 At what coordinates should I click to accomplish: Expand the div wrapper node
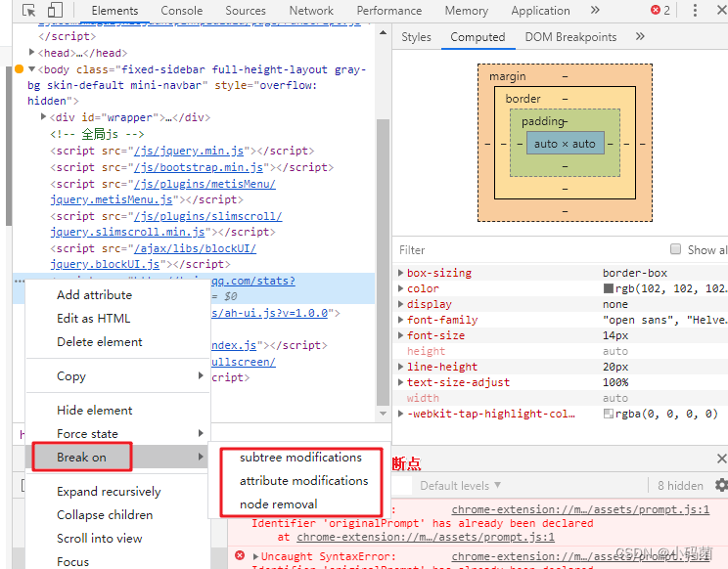tap(43, 116)
